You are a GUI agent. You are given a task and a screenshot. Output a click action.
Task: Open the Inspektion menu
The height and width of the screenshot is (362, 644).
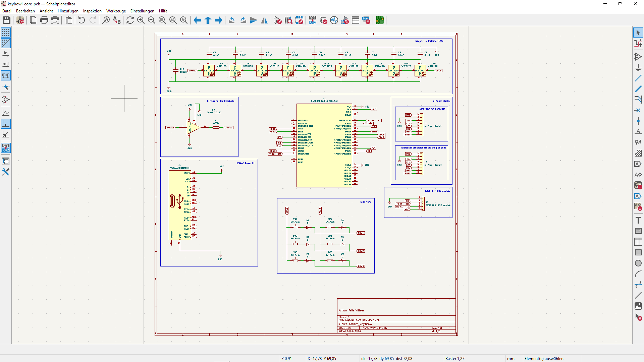coord(92,11)
